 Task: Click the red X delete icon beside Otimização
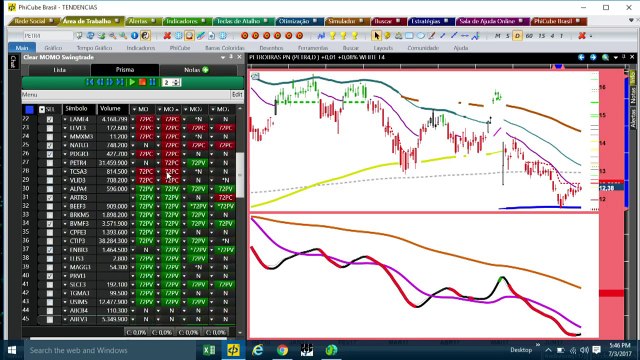pyautogui.click(x=167, y=36)
